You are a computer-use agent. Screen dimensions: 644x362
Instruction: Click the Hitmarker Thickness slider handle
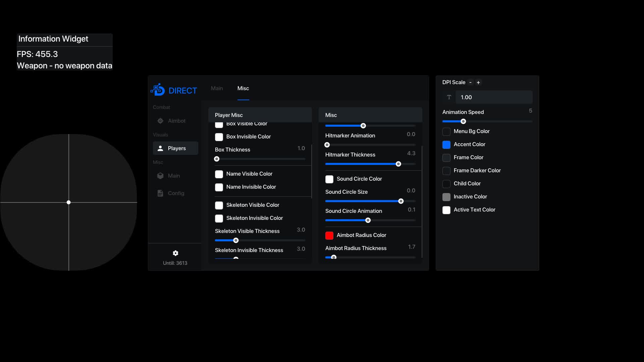398,164
